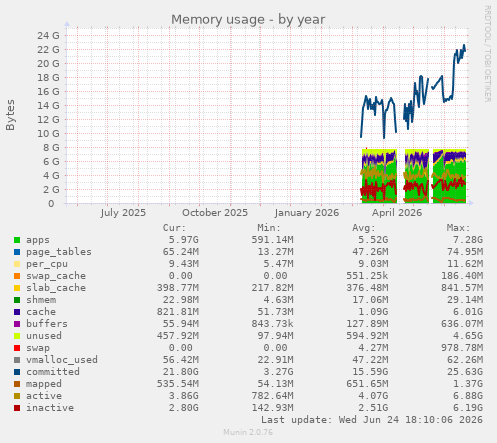Viewport: 497px width, 443px height.
Task: Click inactive average value 2.51G
Action: (x=373, y=408)
